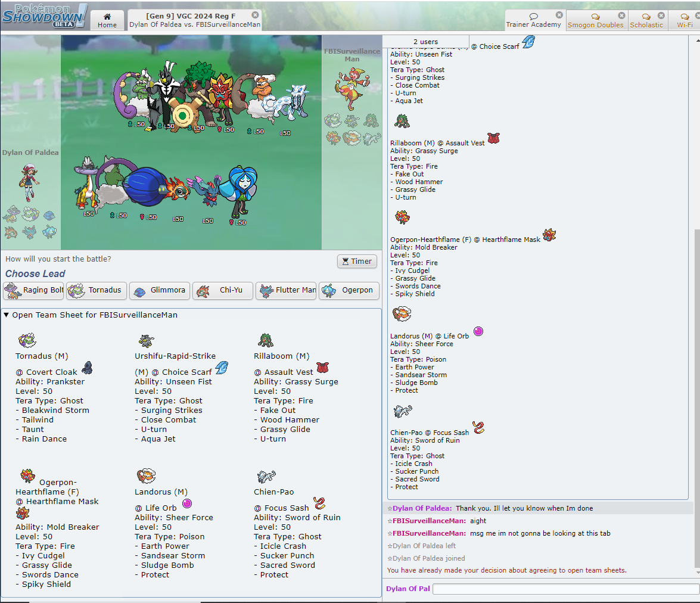700x603 pixels.
Task: Click FBISurveillanceMan's name in the aight message
Action: click(429, 521)
